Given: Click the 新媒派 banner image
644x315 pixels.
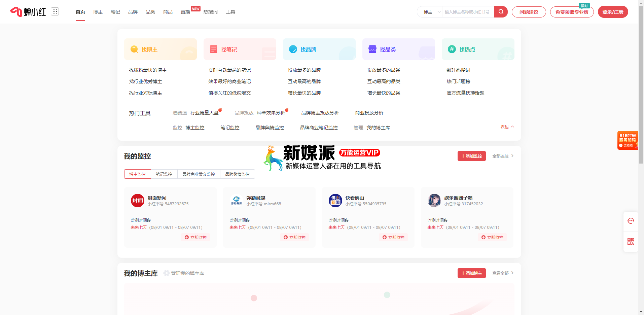Looking at the screenshot, I should coord(322,157).
